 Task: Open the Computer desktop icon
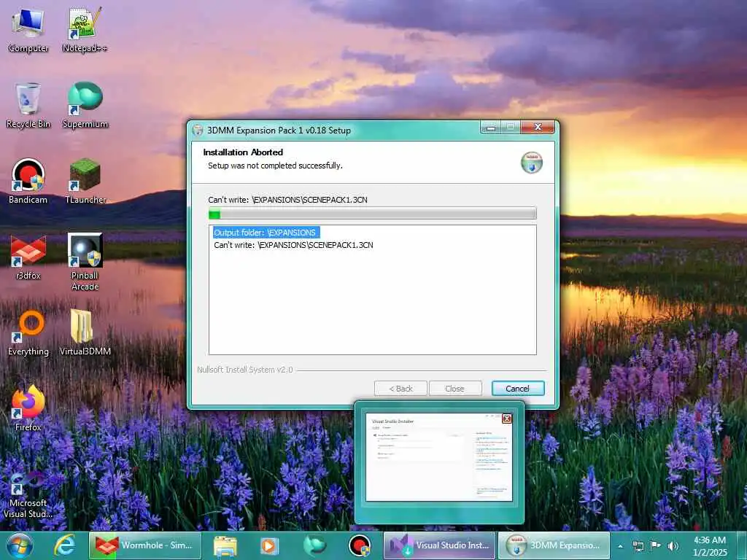pos(28,29)
